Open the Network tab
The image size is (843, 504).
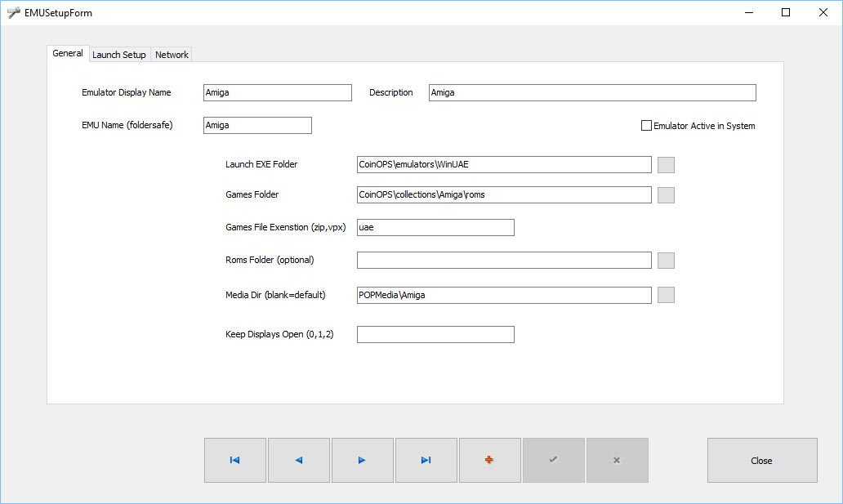(172, 55)
